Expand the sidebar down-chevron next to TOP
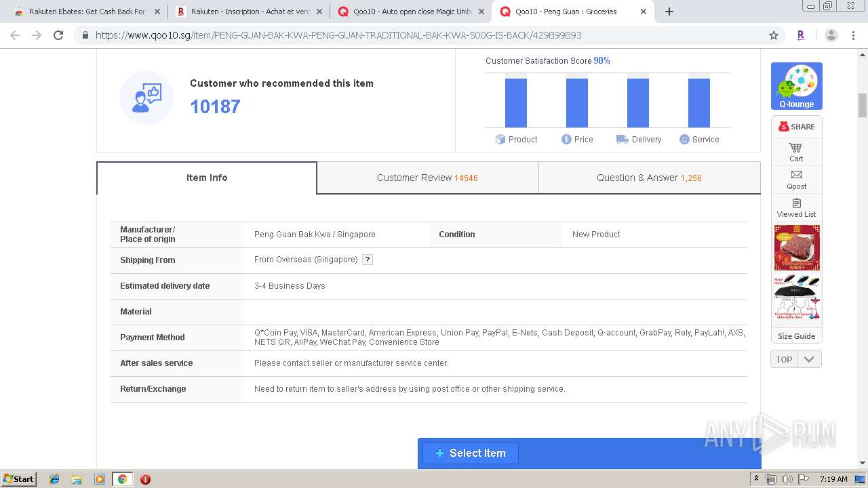The width and height of the screenshot is (868, 488). click(809, 359)
